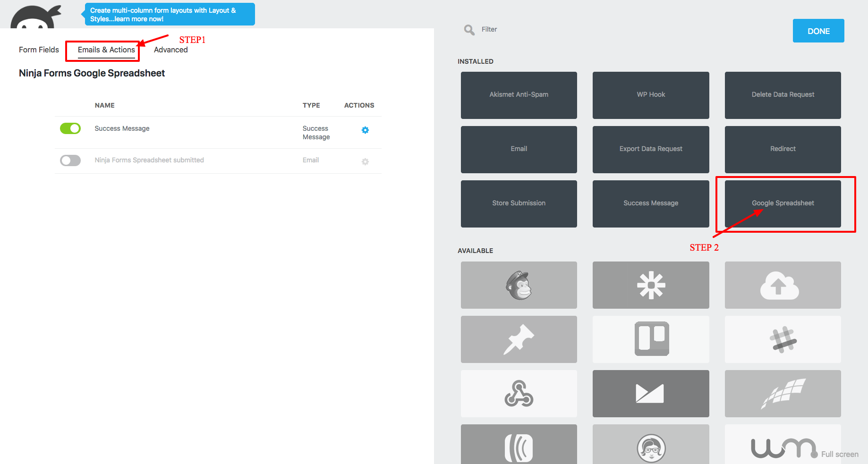Click the AVAILABLE section heading

click(475, 251)
